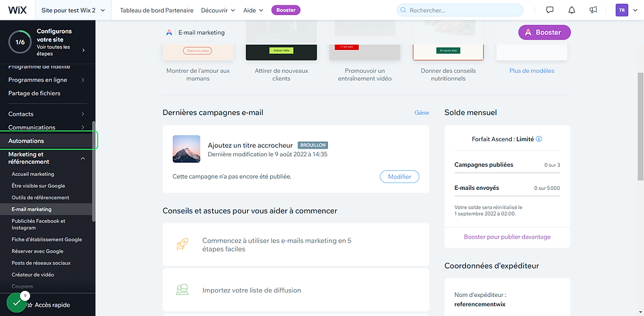The image size is (644, 316).
Task: Click the BROUILLON status badge
Action: (x=313, y=145)
